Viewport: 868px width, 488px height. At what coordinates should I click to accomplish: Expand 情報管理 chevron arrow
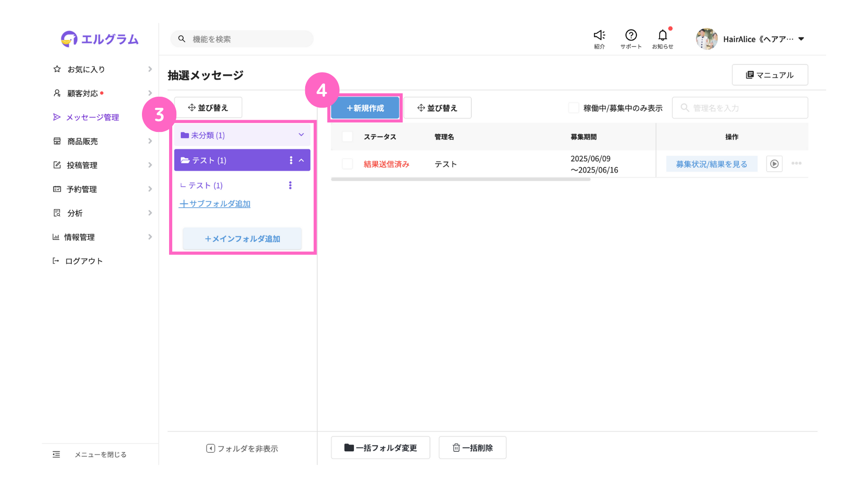[x=150, y=237]
